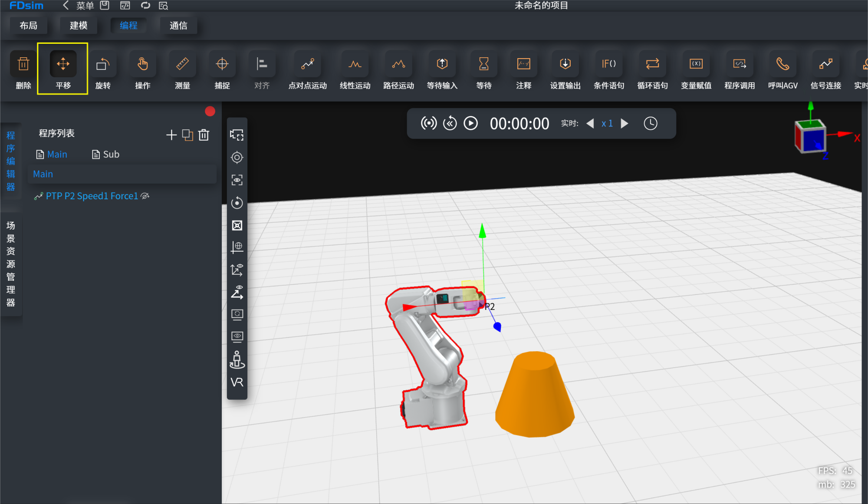
Task: Activate the 捕捉 snap tool
Action: tap(222, 69)
